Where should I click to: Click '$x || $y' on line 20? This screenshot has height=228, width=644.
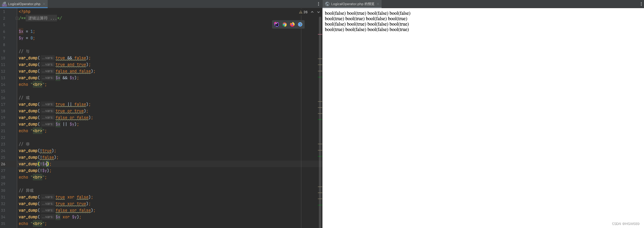[65, 124]
